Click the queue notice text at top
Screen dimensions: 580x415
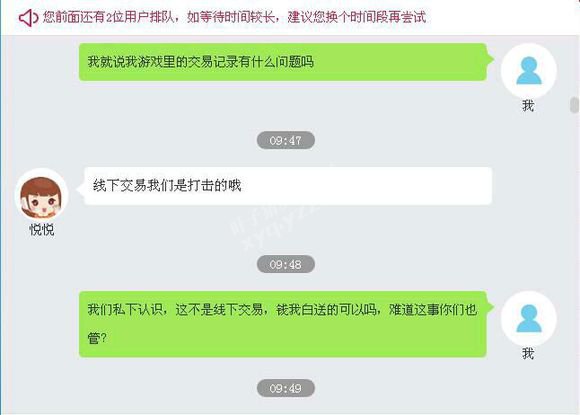coord(235,17)
